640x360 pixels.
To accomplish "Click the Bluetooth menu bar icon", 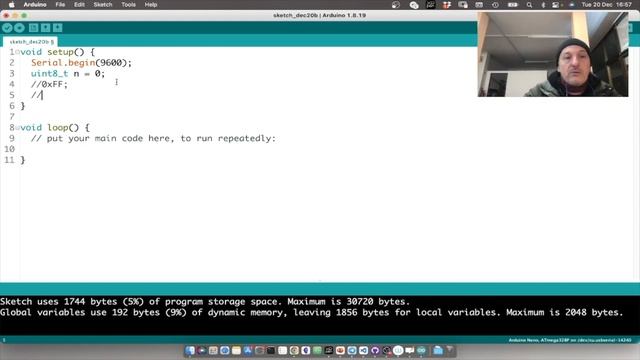I will click(x=543, y=5).
